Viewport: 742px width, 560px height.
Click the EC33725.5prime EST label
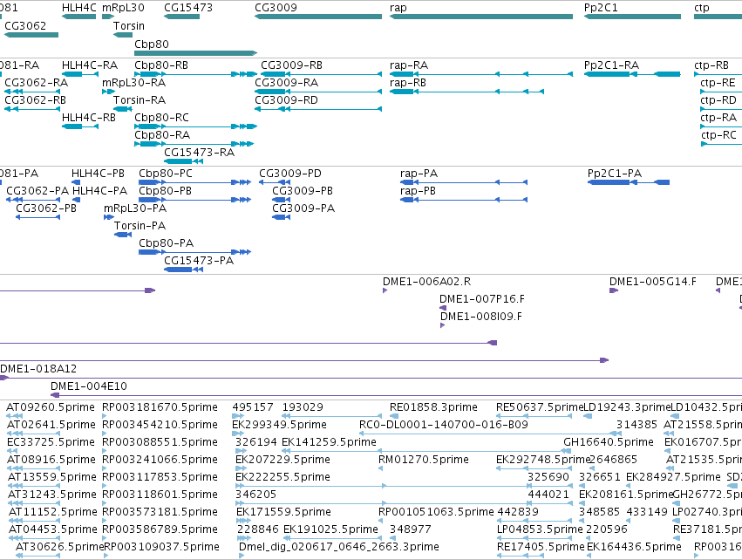point(51,441)
